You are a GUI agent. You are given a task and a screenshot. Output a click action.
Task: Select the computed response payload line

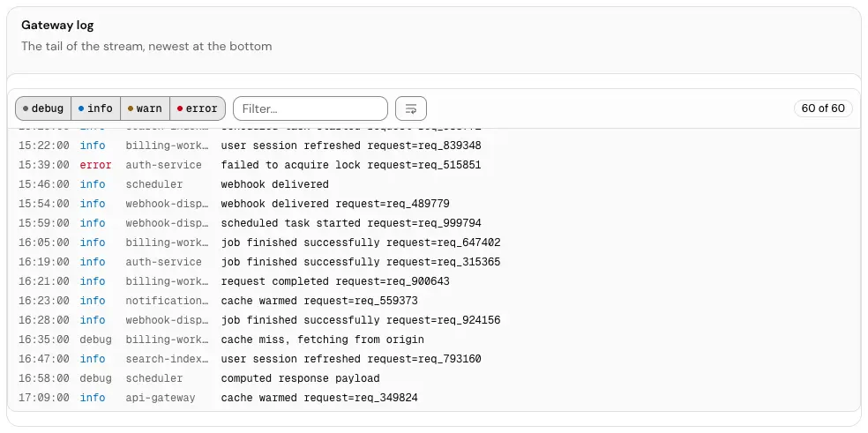(x=434, y=378)
